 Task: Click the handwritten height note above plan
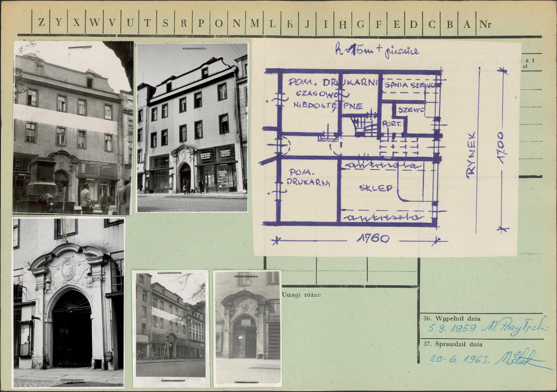[376, 51]
